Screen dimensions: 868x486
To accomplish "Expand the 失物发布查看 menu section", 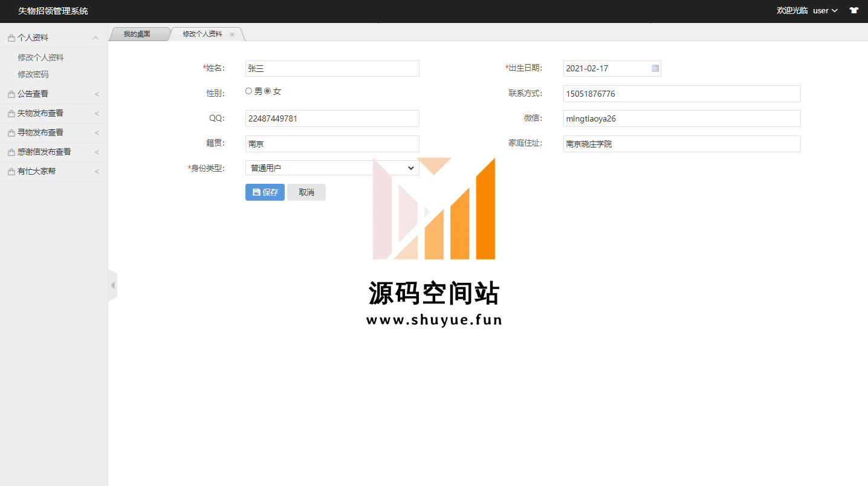I will coord(97,114).
